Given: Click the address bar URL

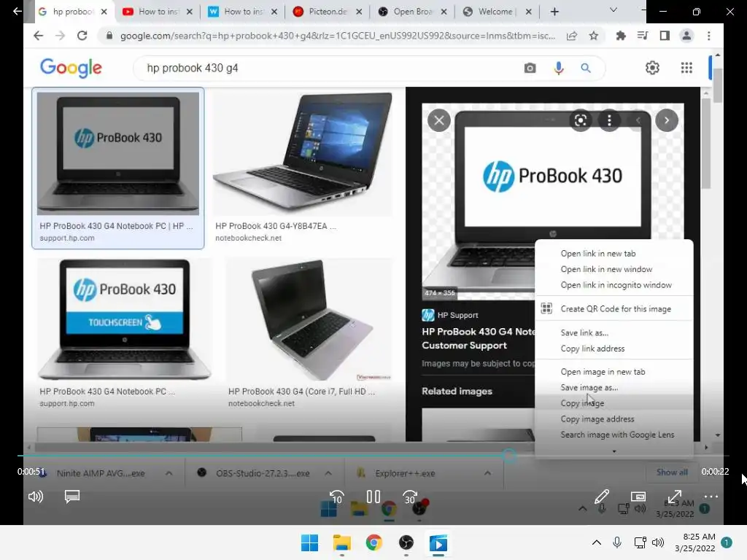Looking at the screenshot, I should tap(337, 36).
